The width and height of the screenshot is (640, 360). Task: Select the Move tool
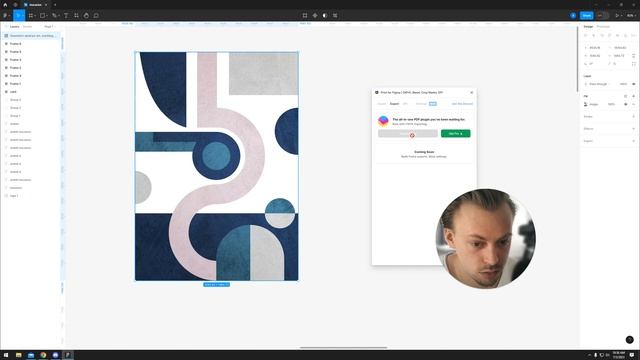(x=17, y=16)
